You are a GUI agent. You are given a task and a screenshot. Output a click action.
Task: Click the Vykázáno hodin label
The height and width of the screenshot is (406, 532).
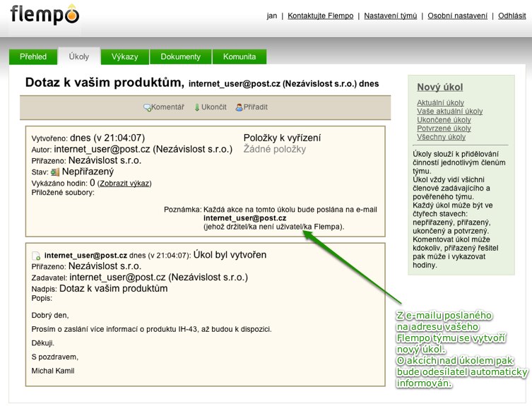(59, 184)
